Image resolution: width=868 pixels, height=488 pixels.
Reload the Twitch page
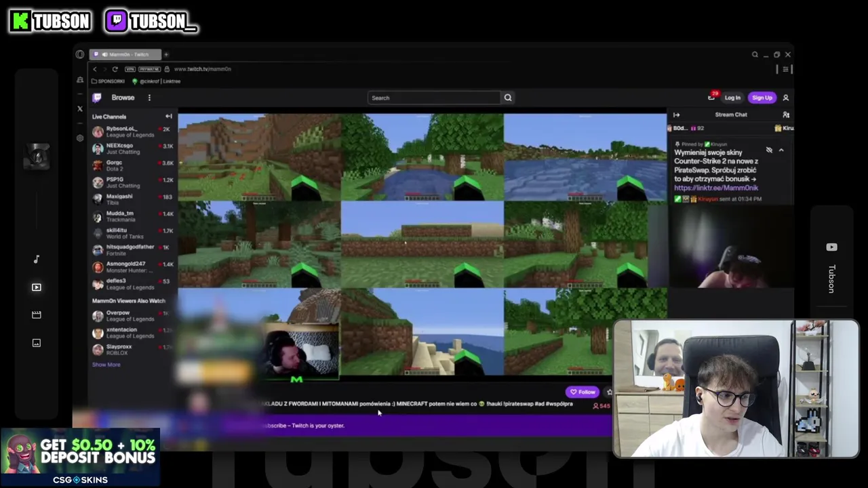tap(115, 69)
